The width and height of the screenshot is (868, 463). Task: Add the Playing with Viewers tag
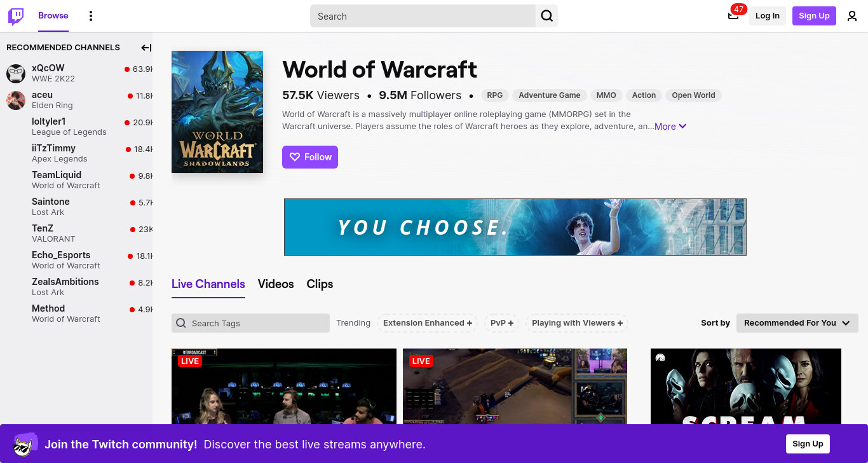click(577, 323)
